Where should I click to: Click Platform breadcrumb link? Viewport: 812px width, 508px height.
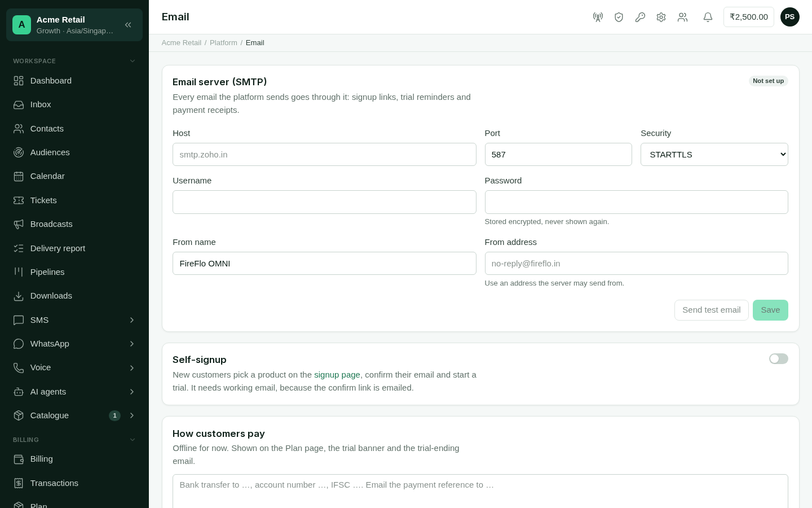[x=223, y=43]
